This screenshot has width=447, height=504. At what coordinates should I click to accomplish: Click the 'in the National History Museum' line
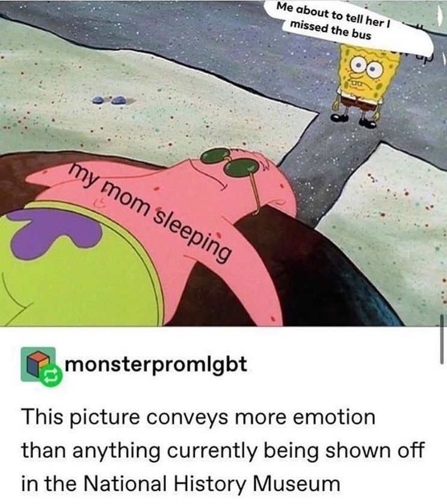(x=180, y=483)
